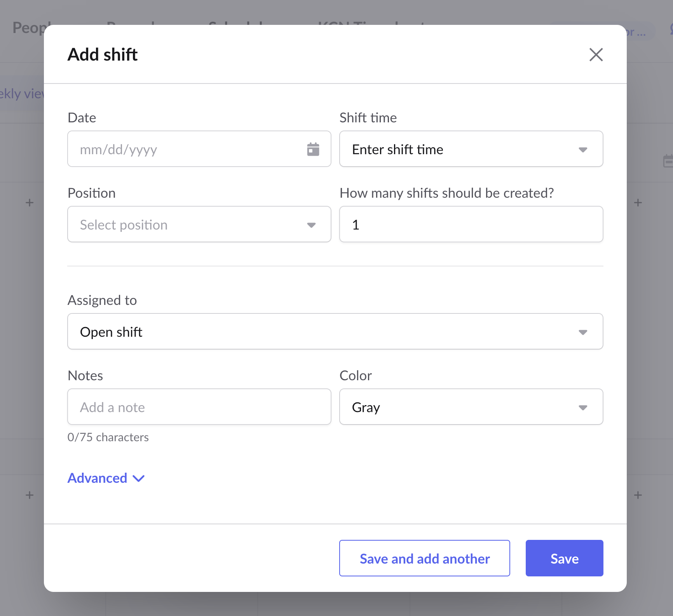This screenshot has width=673, height=616.
Task: Click the mm/dd/yyyy date input field
Action: (x=175, y=149)
